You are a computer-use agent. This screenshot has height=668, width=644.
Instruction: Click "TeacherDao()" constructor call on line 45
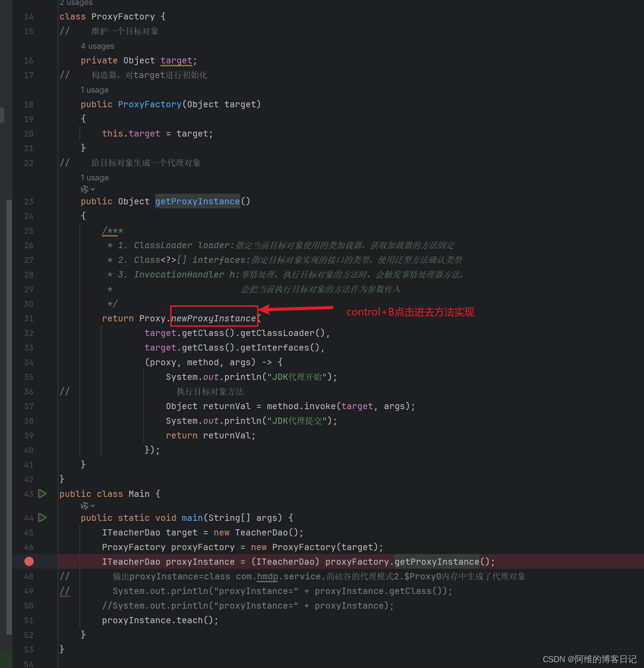tap(267, 532)
